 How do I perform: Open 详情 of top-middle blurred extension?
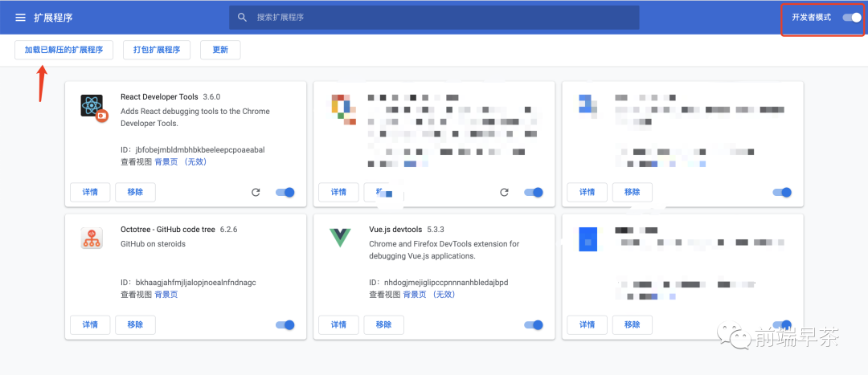tap(339, 193)
